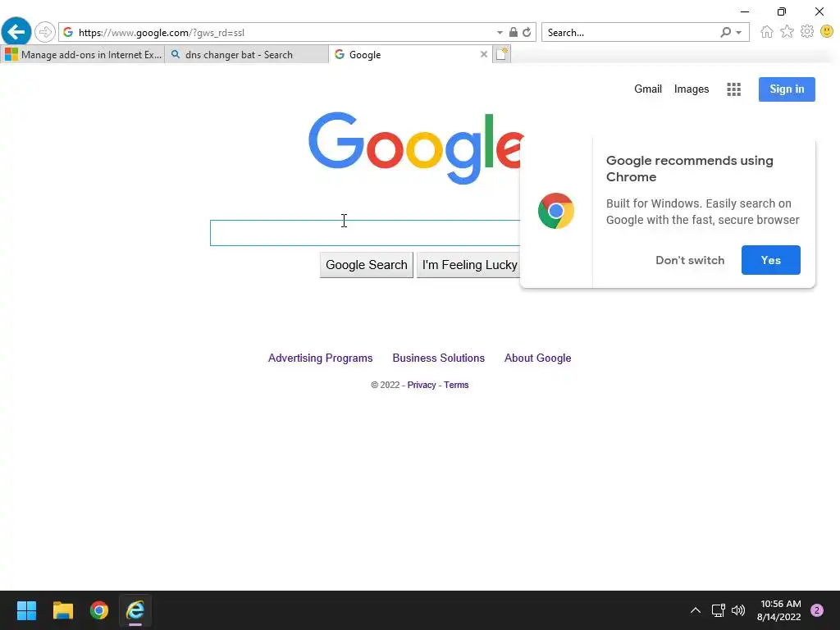The image size is (840, 630).
Task: Go back with the blue Back arrow
Action: pos(16,32)
